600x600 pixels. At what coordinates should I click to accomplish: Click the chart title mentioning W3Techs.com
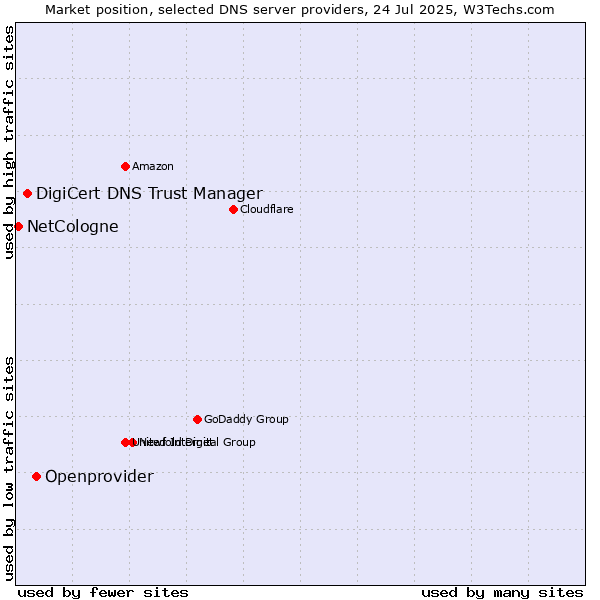click(x=300, y=10)
